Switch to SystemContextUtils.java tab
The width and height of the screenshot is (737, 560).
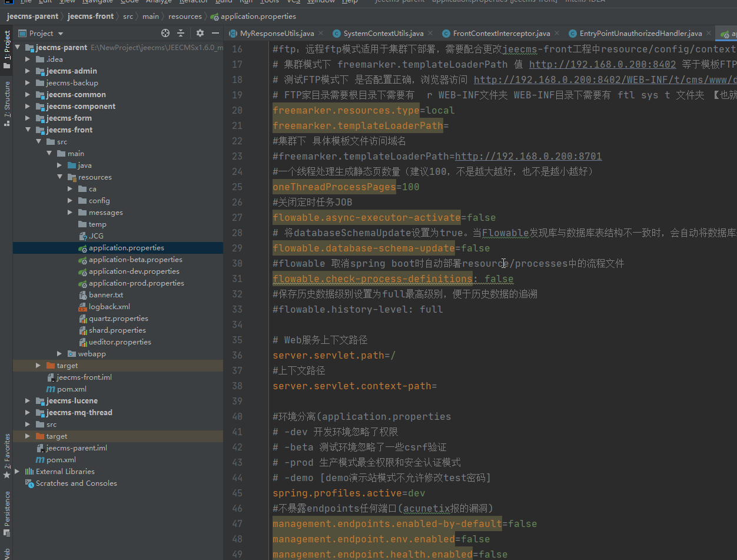[383, 34]
